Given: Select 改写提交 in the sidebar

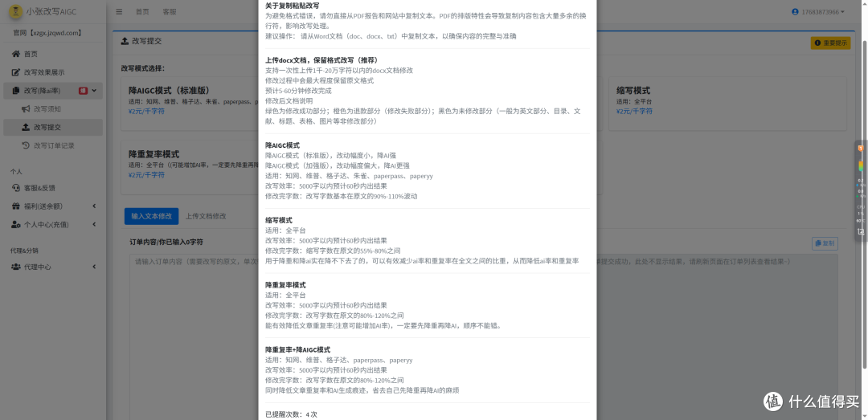Looking at the screenshot, I should 52,127.
